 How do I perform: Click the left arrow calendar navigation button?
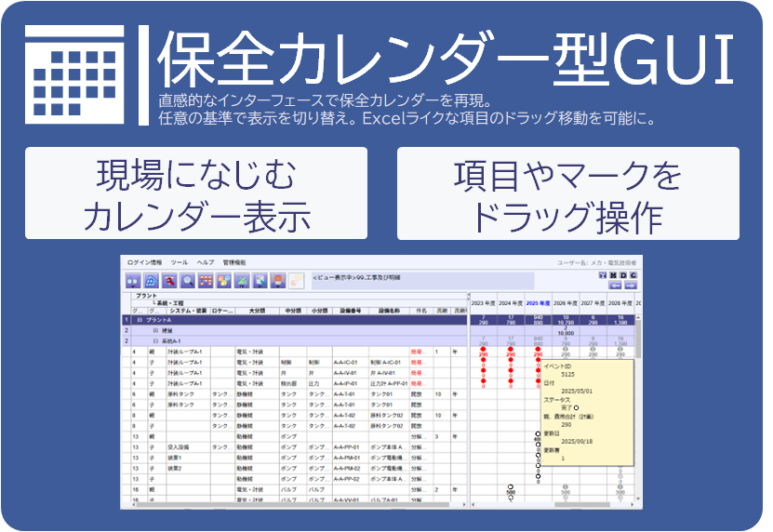point(615,286)
